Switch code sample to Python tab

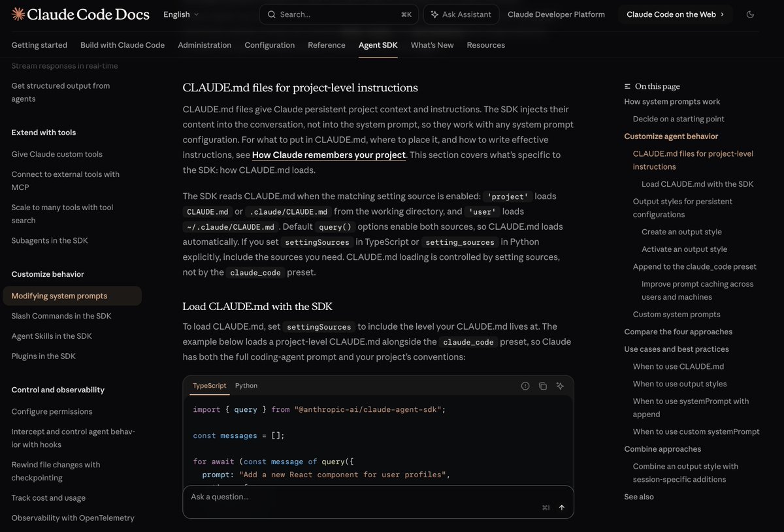(x=246, y=386)
